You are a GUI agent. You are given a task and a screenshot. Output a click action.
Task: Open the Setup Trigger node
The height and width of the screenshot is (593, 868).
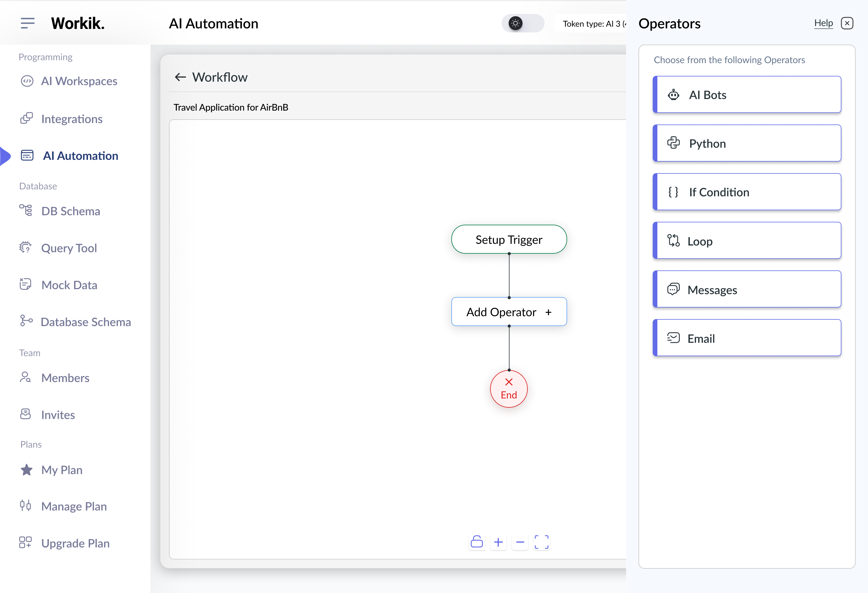[509, 239]
